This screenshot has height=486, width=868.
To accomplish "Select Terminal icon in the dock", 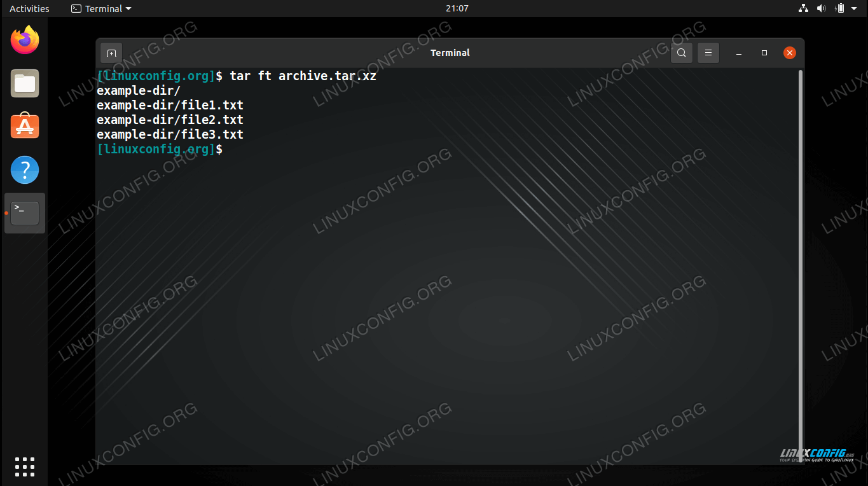I will tap(25, 213).
